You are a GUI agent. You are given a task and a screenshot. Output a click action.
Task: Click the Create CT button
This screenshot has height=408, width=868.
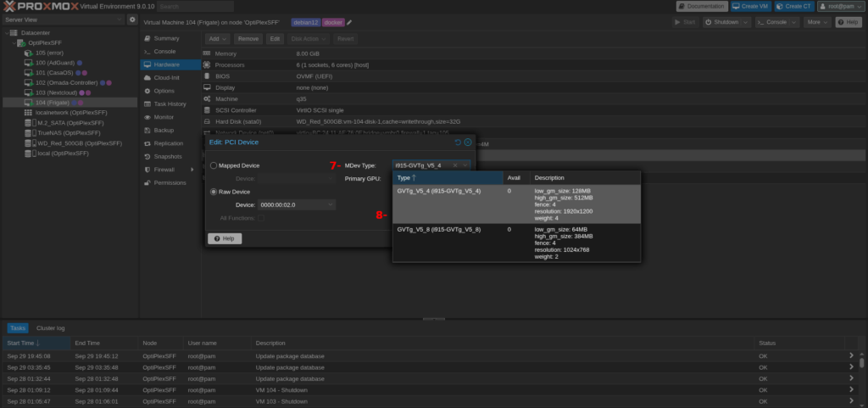point(793,6)
